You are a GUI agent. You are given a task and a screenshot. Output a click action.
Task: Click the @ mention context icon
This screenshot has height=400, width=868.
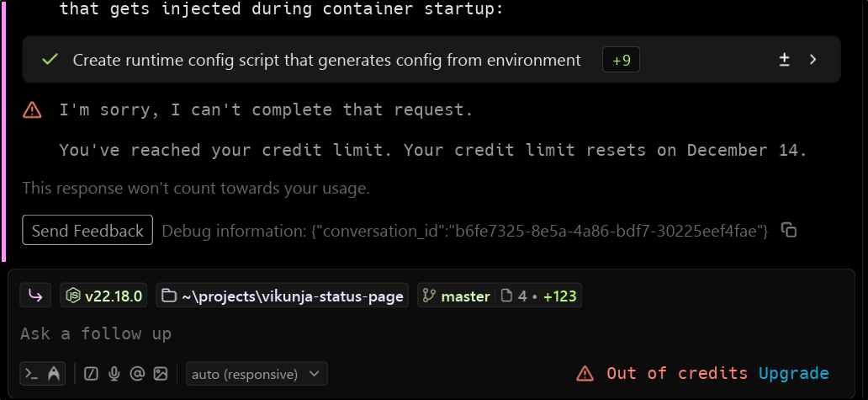pyautogui.click(x=137, y=373)
